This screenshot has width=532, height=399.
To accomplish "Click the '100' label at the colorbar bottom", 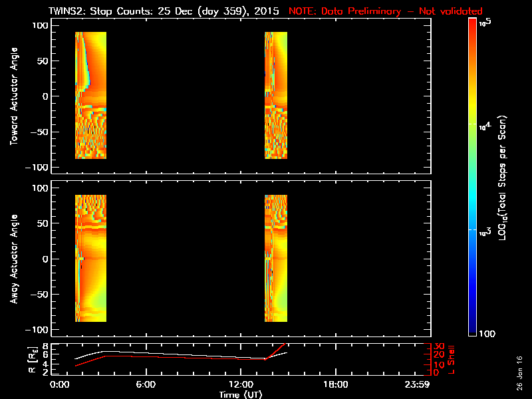I will (487, 334).
